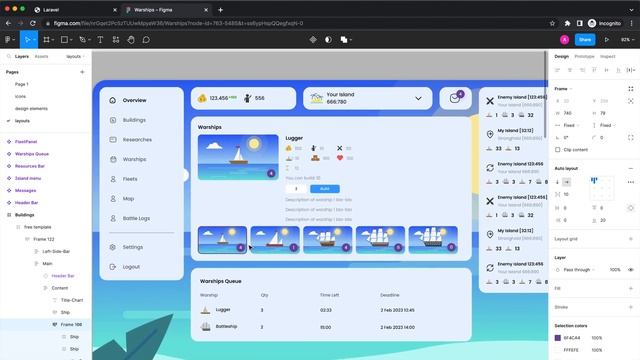
Task: Switch to the Assets tab
Action: tap(41, 56)
